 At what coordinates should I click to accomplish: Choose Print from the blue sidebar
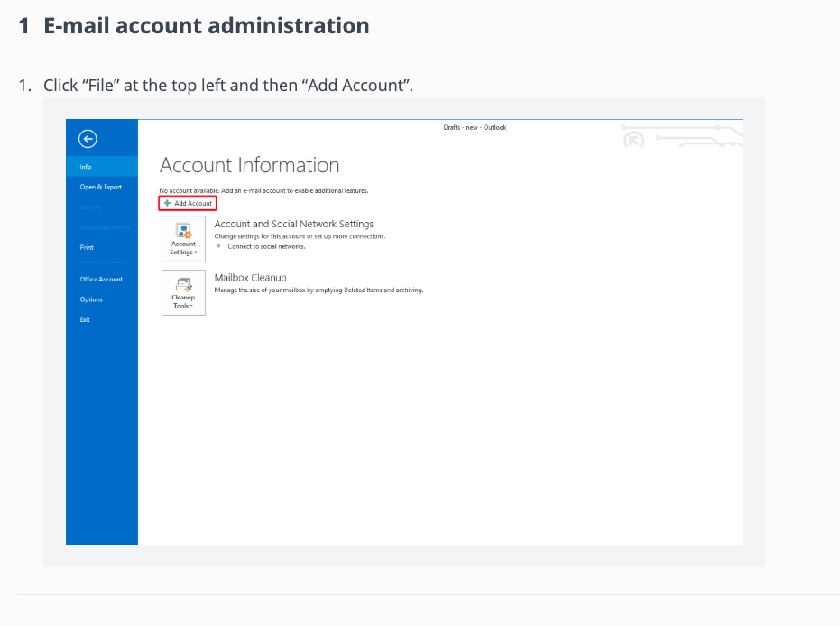point(87,247)
